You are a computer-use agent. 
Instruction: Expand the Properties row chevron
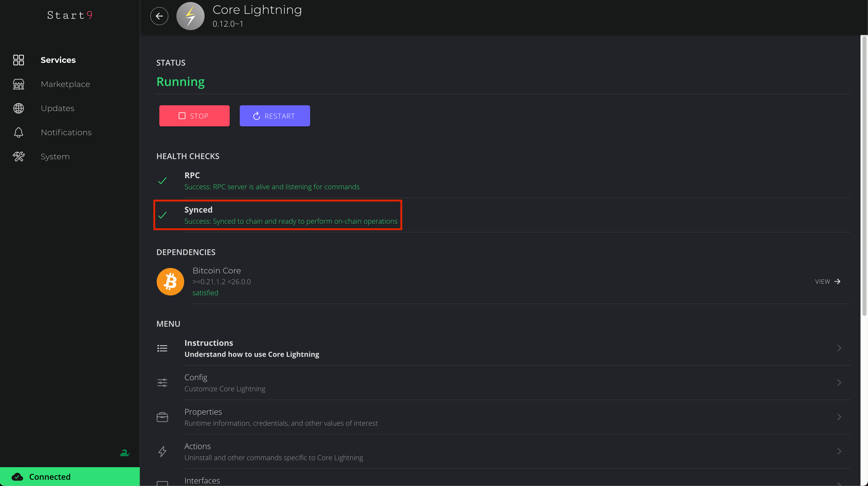pos(839,417)
